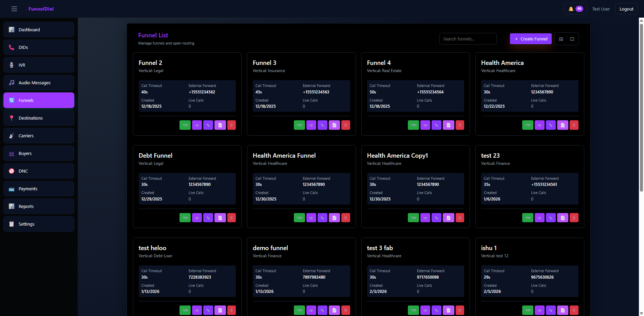This screenshot has width=644, height=316.
Task: Open the Dashboard page from sidebar
Action: point(39,30)
